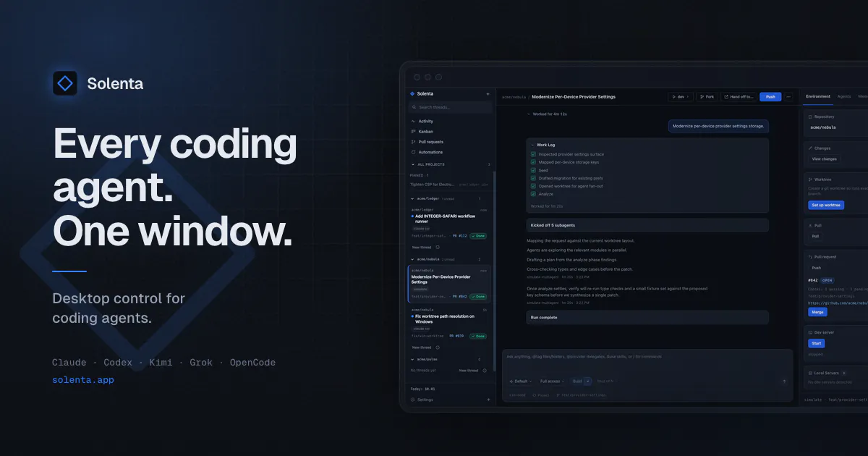Image resolution: width=868 pixels, height=456 pixels.
Task: Click the plus icon beside Solenta sidebar header
Action: [488, 93]
